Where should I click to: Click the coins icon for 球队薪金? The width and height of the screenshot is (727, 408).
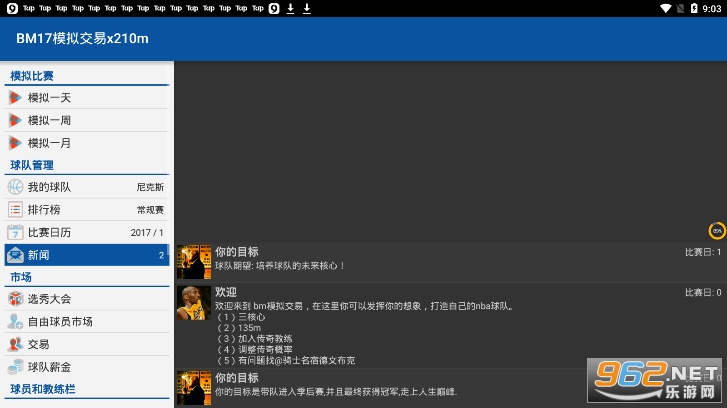coord(15,367)
